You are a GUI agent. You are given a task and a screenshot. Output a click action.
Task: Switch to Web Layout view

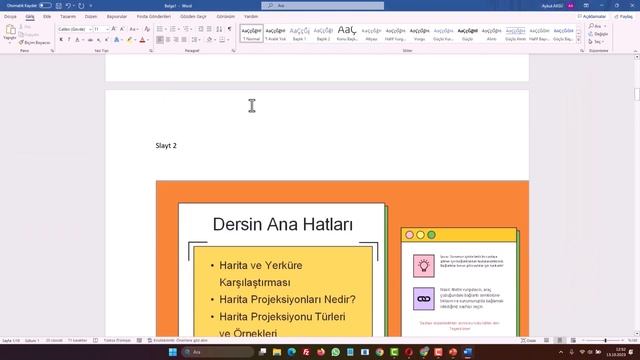[573, 340]
